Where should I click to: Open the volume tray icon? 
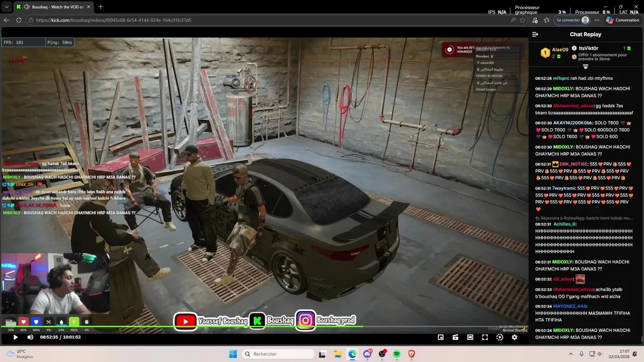[x=600, y=354]
